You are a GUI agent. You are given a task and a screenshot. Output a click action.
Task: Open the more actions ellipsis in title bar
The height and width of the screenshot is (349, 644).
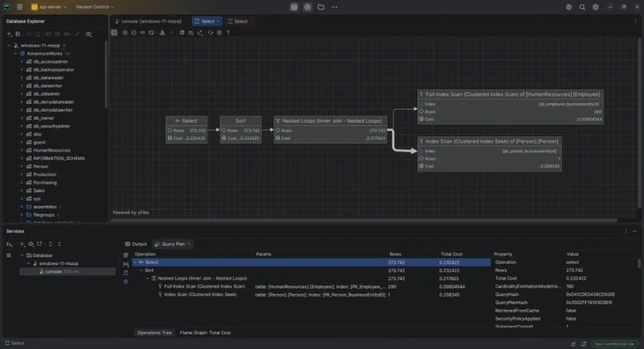tap(334, 7)
